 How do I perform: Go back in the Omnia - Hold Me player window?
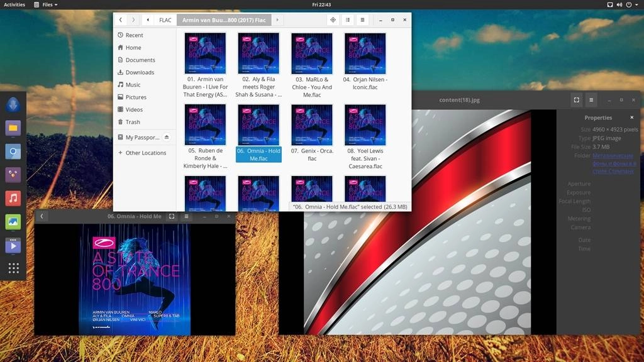click(x=42, y=216)
